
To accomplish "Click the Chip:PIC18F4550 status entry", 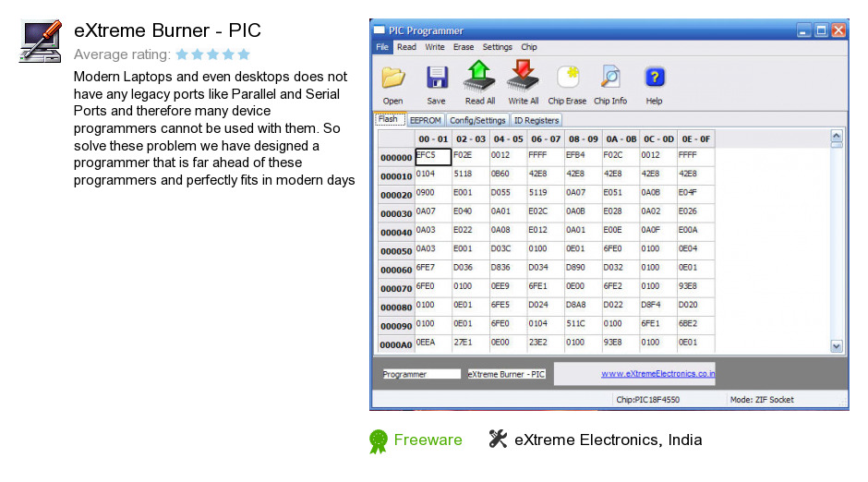I will 647,400.
